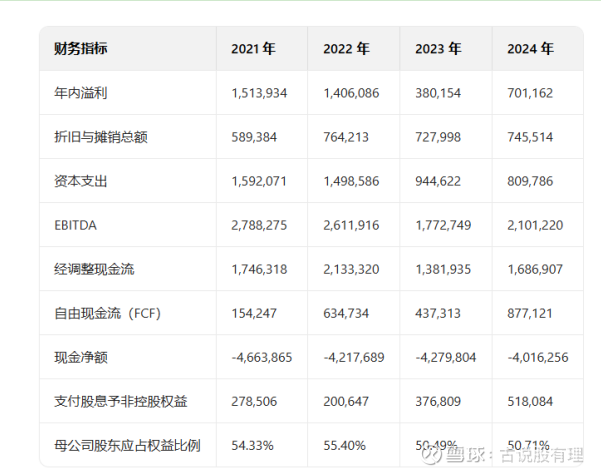Click the 2024 年 column header

coord(531,48)
